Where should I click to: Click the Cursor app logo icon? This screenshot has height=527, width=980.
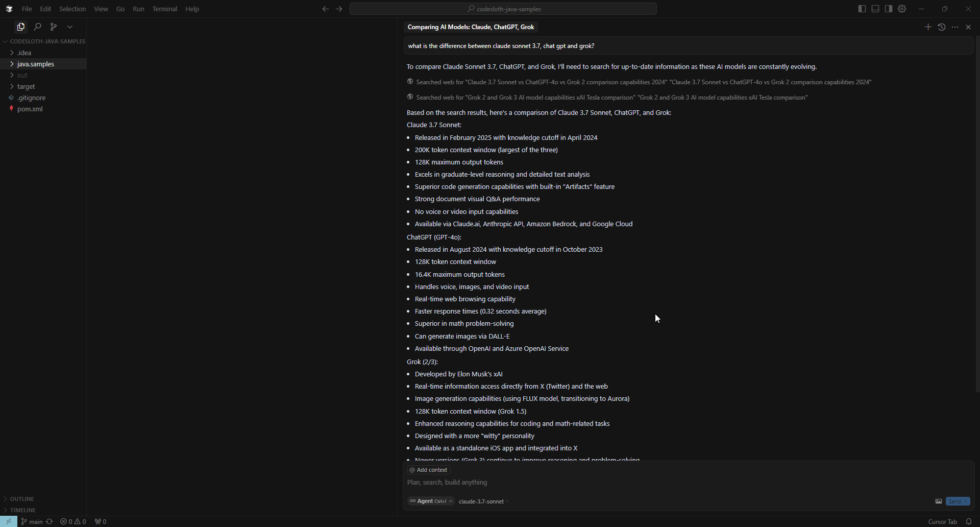pyautogui.click(x=9, y=9)
